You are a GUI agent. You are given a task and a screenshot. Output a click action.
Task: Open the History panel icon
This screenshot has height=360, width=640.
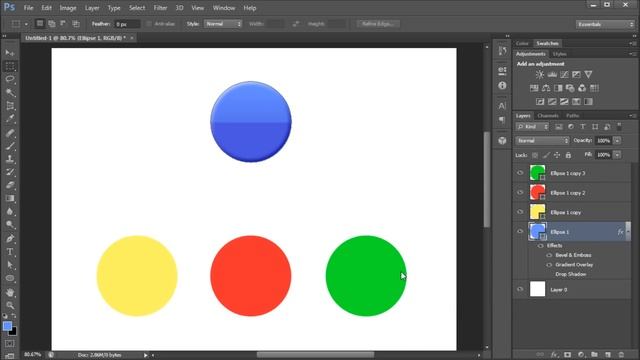[x=502, y=51]
